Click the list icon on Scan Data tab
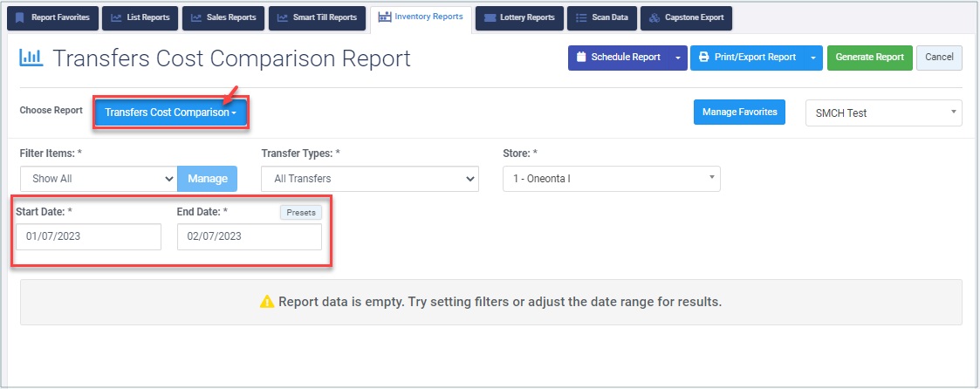 pos(581,18)
